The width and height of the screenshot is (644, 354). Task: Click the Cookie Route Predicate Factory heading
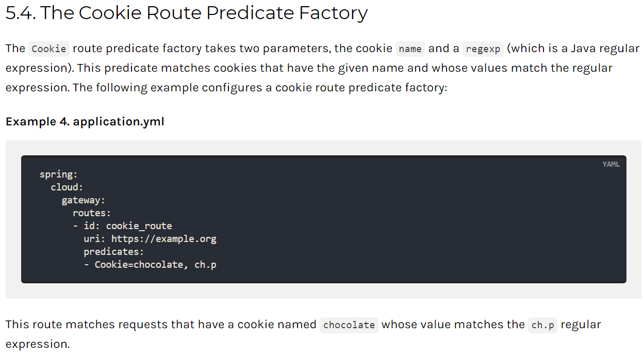click(186, 13)
